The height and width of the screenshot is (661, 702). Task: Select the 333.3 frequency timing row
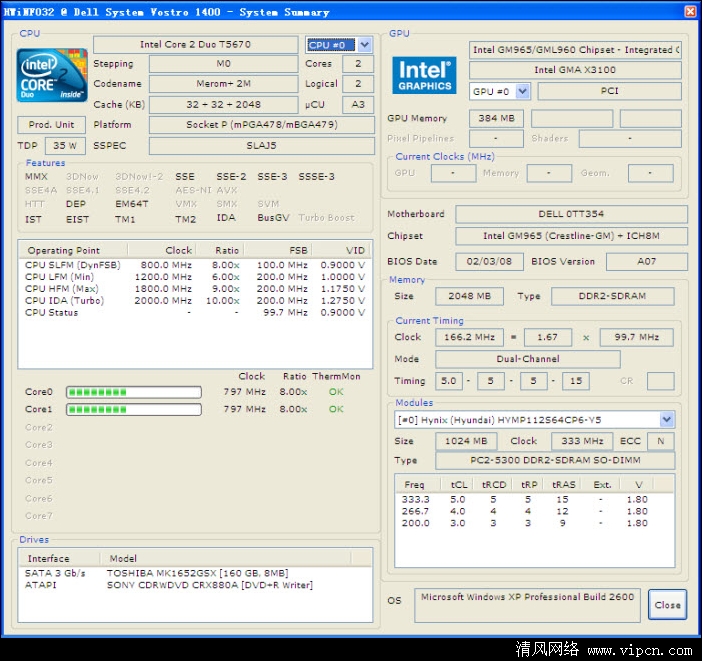(x=530, y=499)
